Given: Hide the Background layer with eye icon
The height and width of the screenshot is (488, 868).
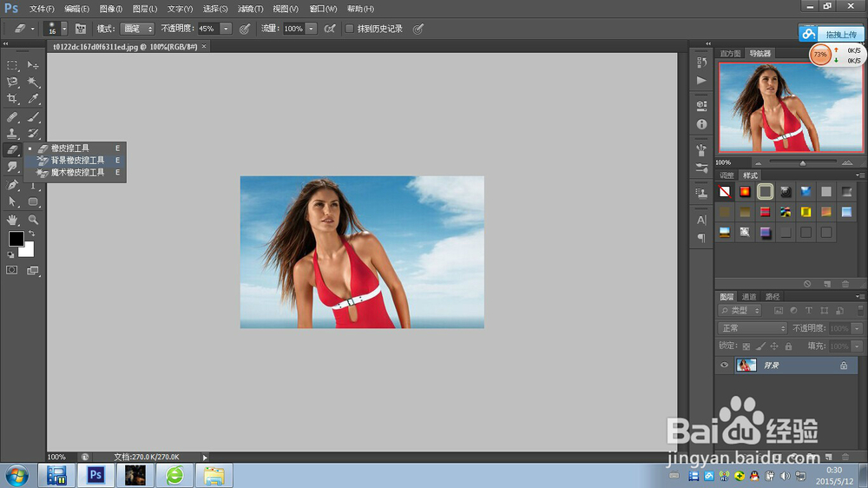Looking at the screenshot, I should (x=724, y=366).
